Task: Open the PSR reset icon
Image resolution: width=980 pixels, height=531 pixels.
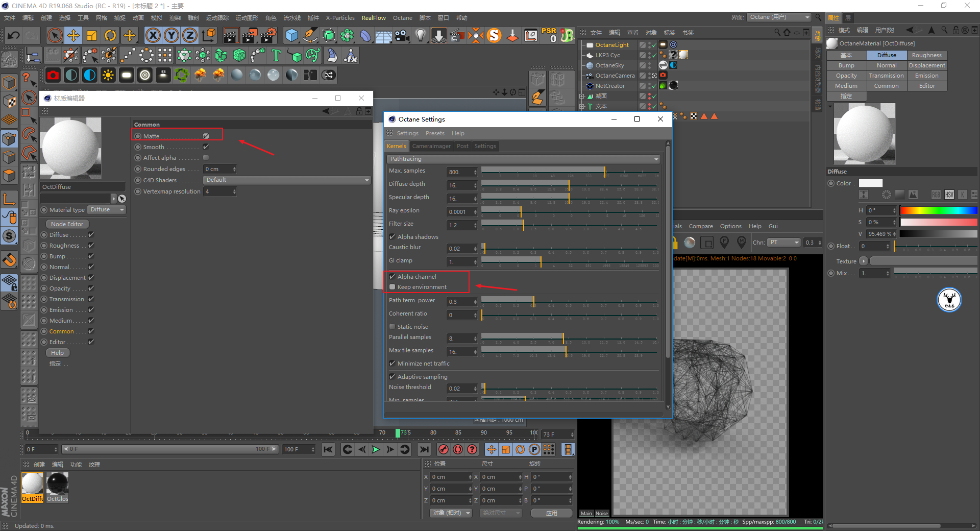Action: [x=549, y=35]
